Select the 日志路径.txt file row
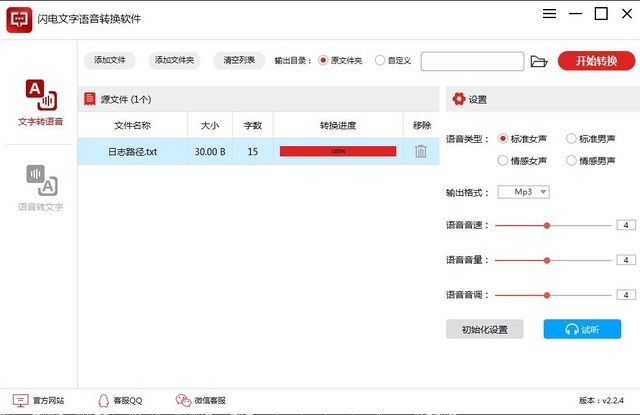 point(258,151)
